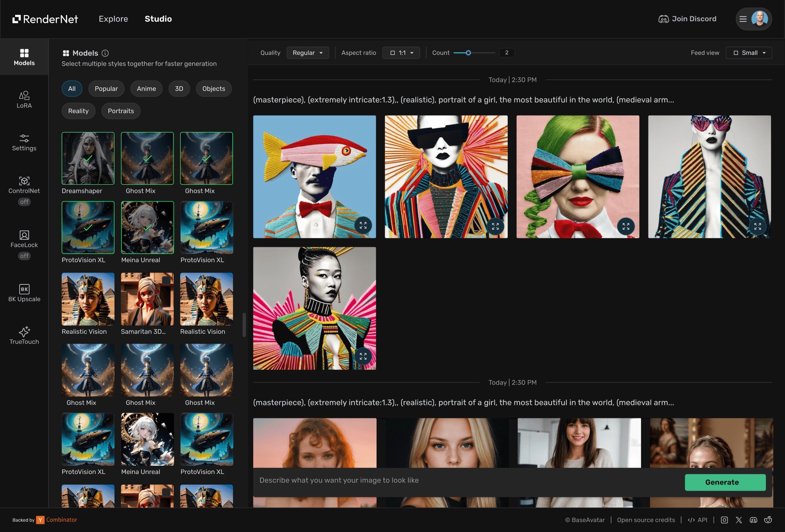
Task: Open the Instagram icon in footer
Action: coord(724,520)
